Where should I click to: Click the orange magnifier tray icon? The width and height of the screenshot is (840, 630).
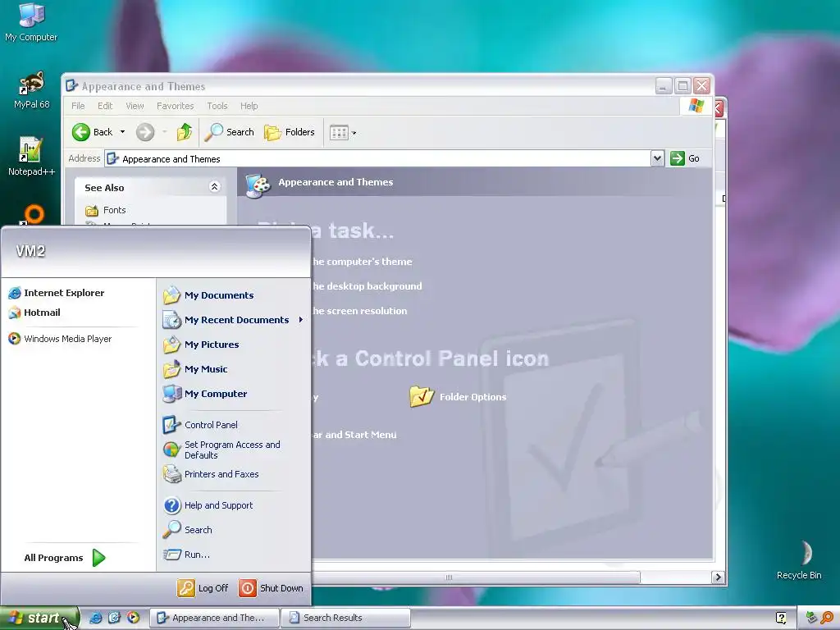point(827,618)
